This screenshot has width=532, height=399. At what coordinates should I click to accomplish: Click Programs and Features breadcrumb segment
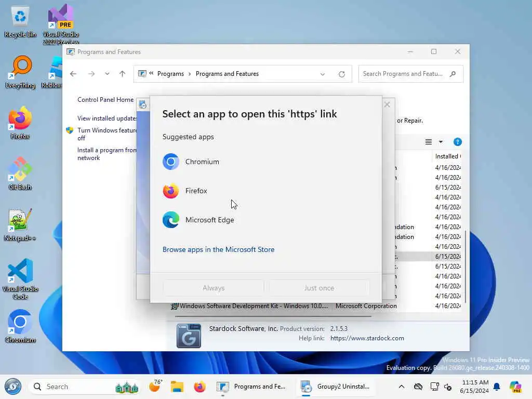click(227, 74)
